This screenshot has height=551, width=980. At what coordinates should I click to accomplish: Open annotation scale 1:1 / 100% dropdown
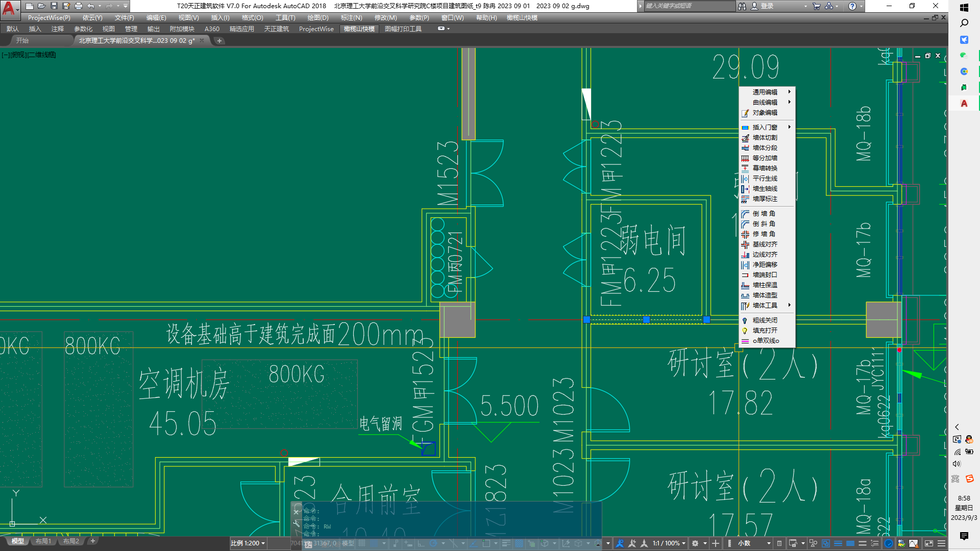669,543
